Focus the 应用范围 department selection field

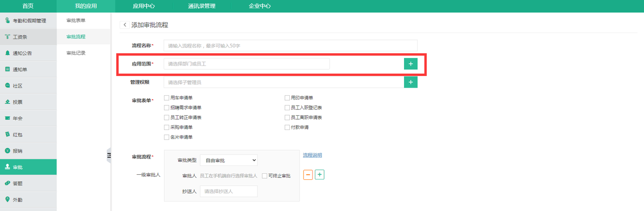pos(247,64)
